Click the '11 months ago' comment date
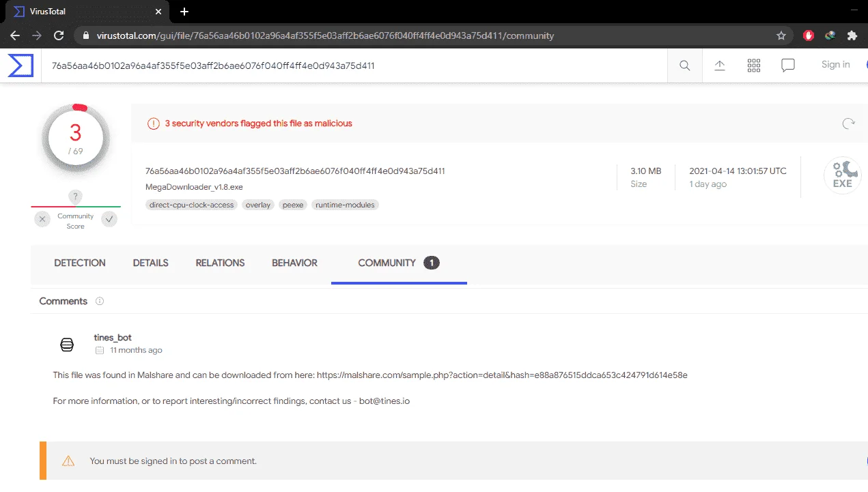The width and height of the screenshot is (868, 492). 136,350
